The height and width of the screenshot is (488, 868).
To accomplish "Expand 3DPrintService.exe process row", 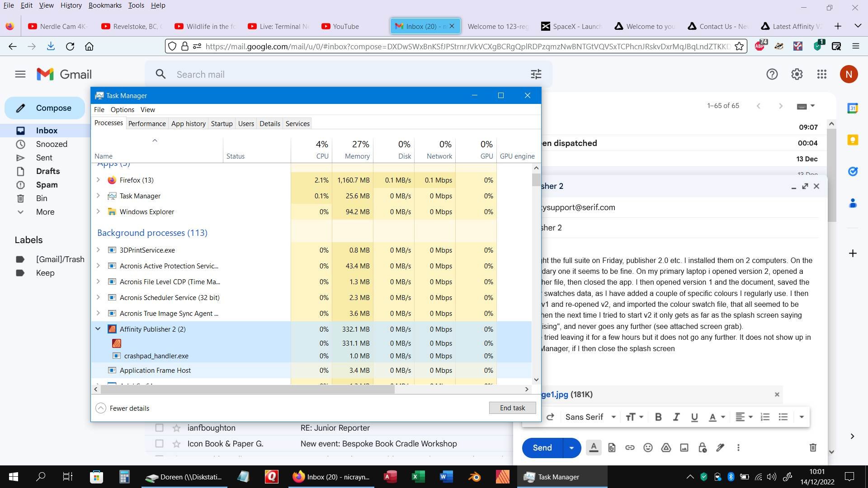I will pos(98,250).
